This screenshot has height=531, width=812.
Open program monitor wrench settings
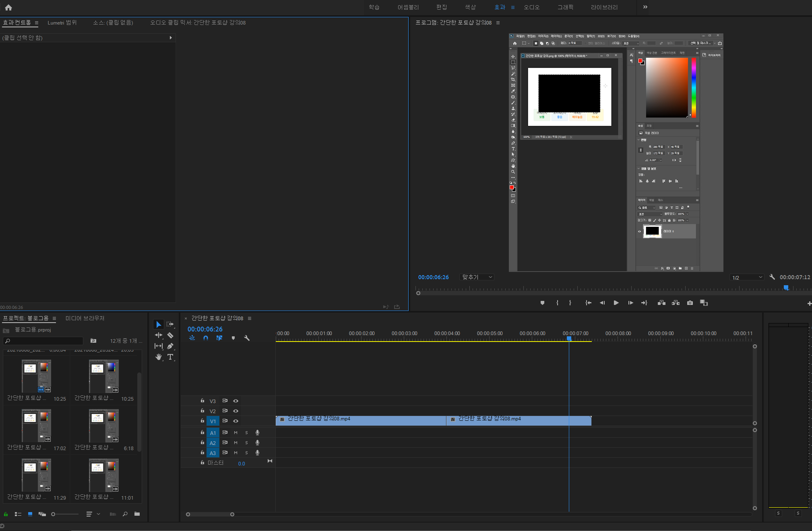[772, 277]
